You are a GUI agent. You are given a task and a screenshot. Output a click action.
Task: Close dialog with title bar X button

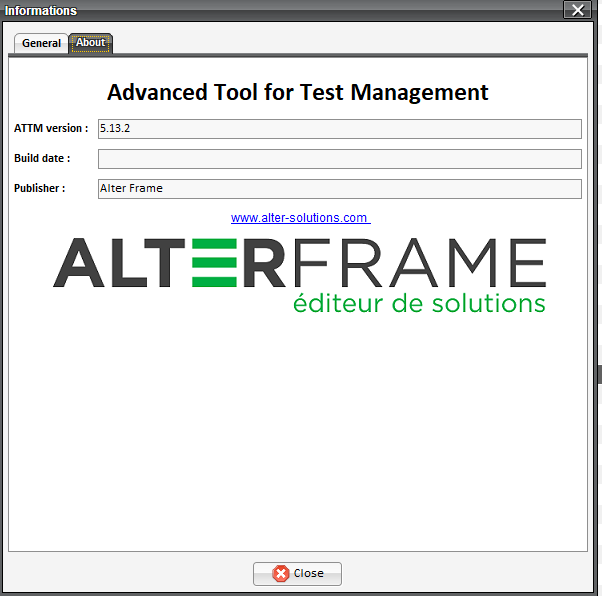575,10
